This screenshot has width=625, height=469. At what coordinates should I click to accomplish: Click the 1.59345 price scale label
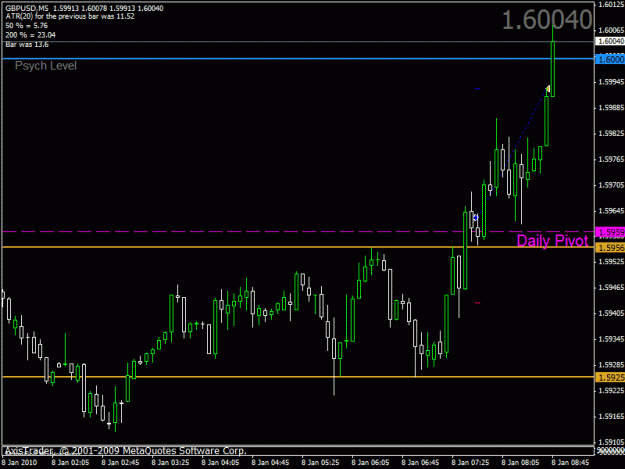pyautogui.click(x=611, y=339)
